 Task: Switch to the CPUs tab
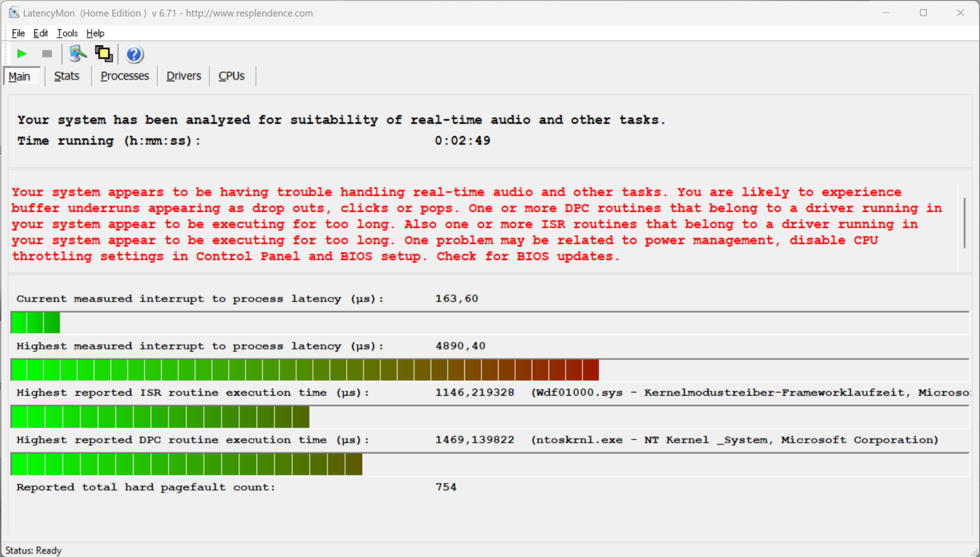(x=231, y=76)
